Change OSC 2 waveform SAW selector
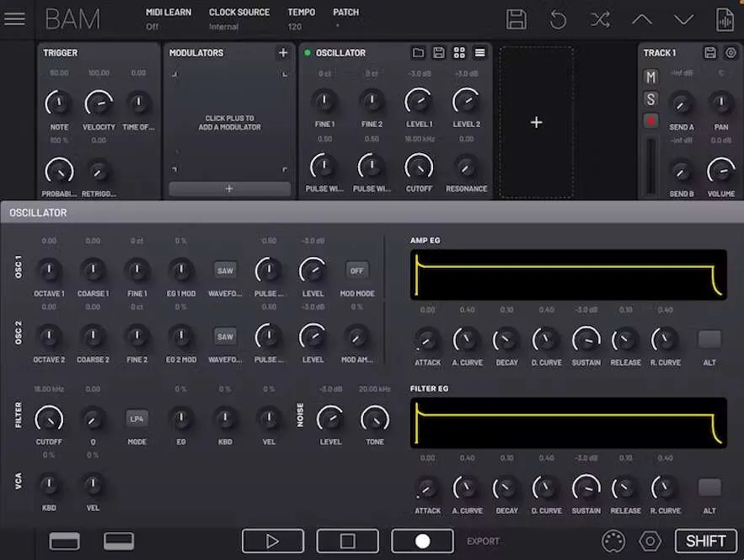This screenshot has height=560, width=744. 225,337
